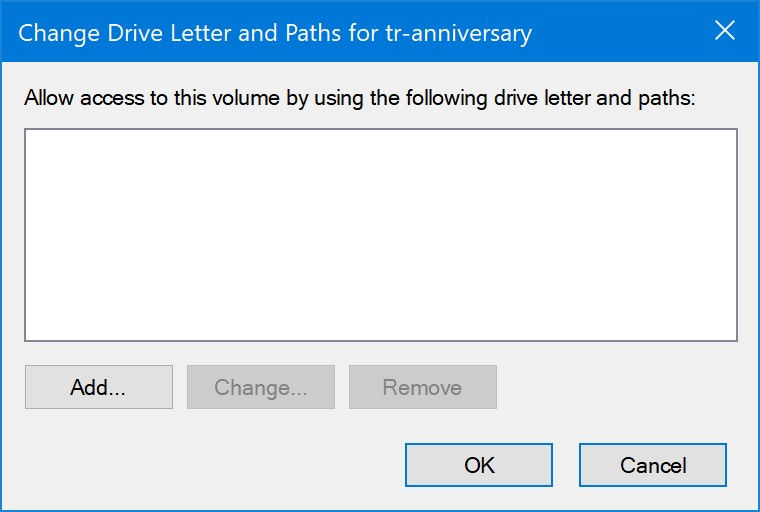Click the Add... button

coord(98,387)
